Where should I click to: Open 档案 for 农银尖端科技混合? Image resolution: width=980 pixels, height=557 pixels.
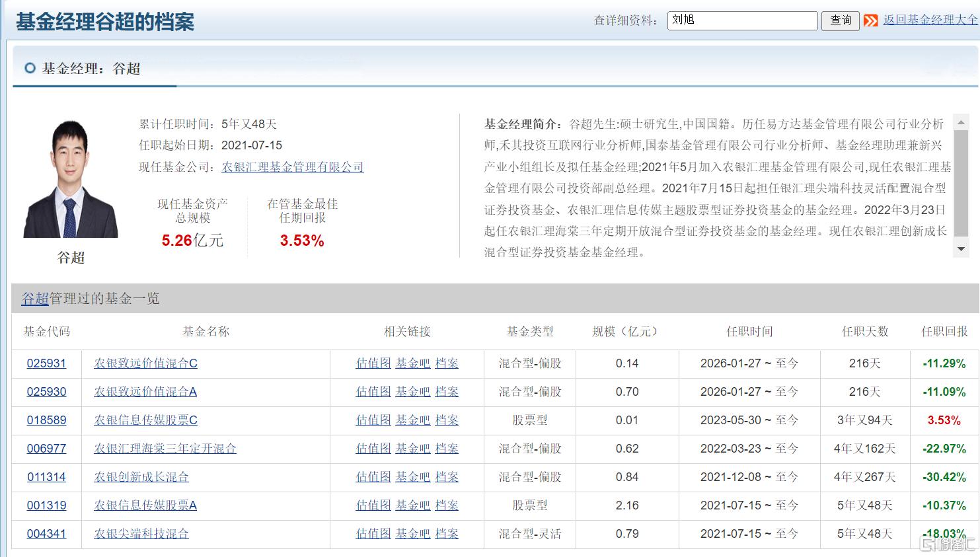click(447, 534)
